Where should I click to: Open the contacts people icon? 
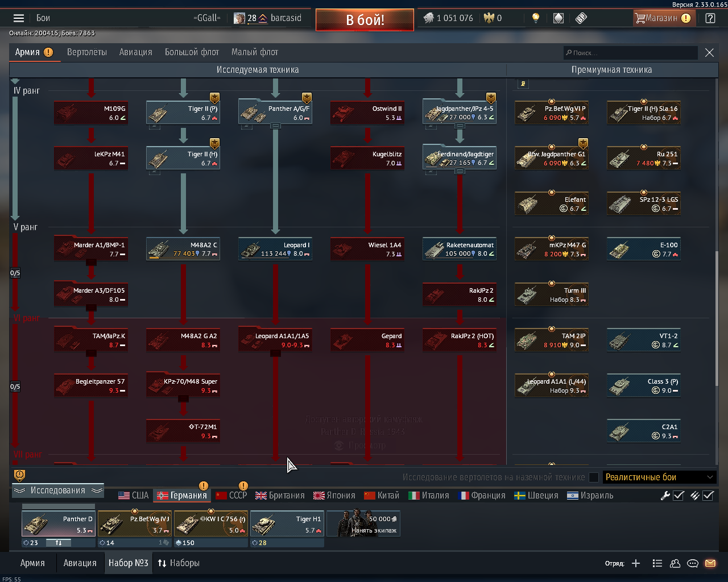675,563
